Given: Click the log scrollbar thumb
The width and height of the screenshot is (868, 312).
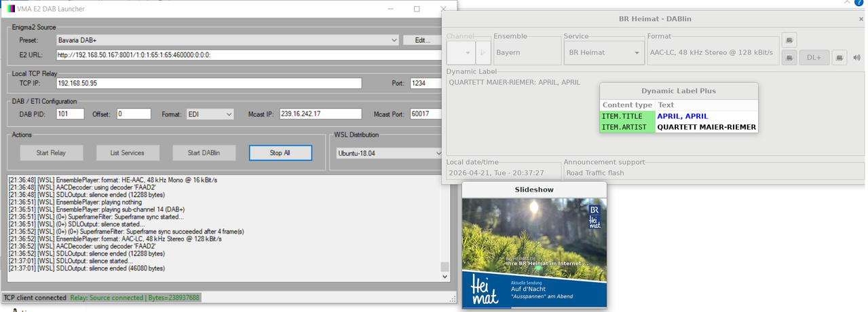Looking at the screenshot, I should click(445, 267).
